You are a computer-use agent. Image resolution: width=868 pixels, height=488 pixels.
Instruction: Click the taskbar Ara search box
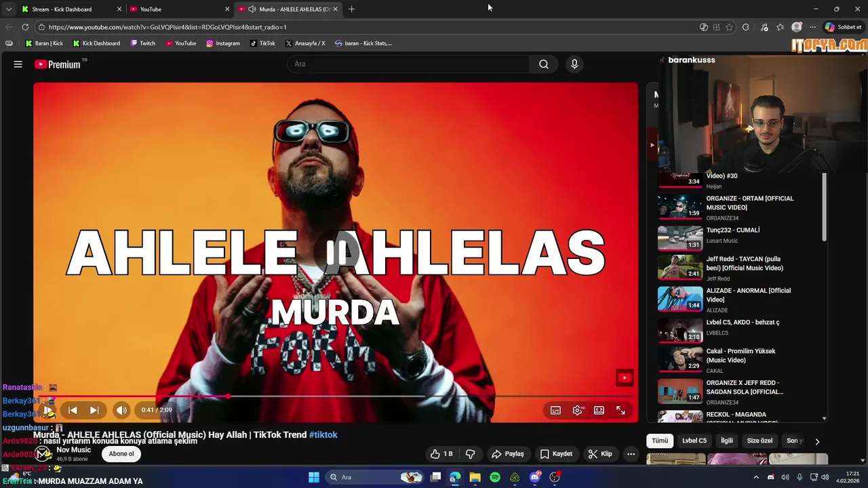374,477
